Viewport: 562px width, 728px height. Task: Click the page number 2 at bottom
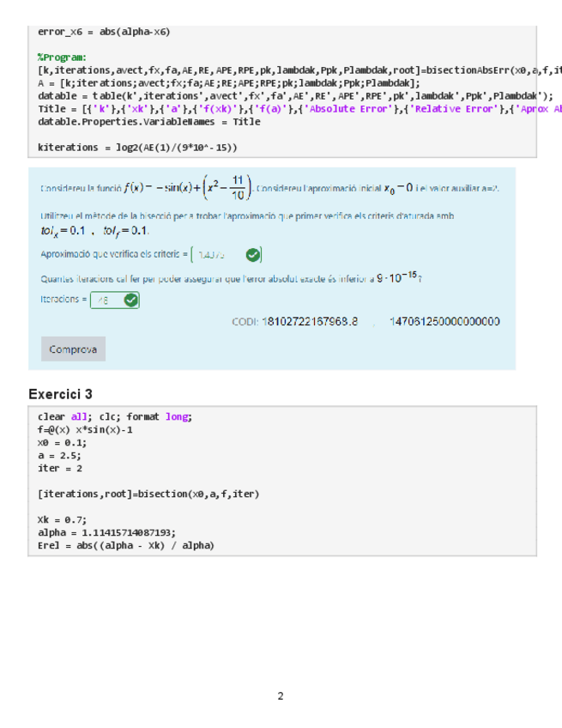click(x=281, y=695)
